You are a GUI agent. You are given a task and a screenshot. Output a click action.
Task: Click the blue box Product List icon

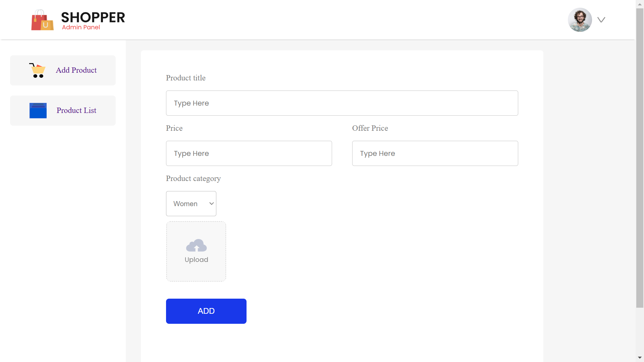[38, 111]
